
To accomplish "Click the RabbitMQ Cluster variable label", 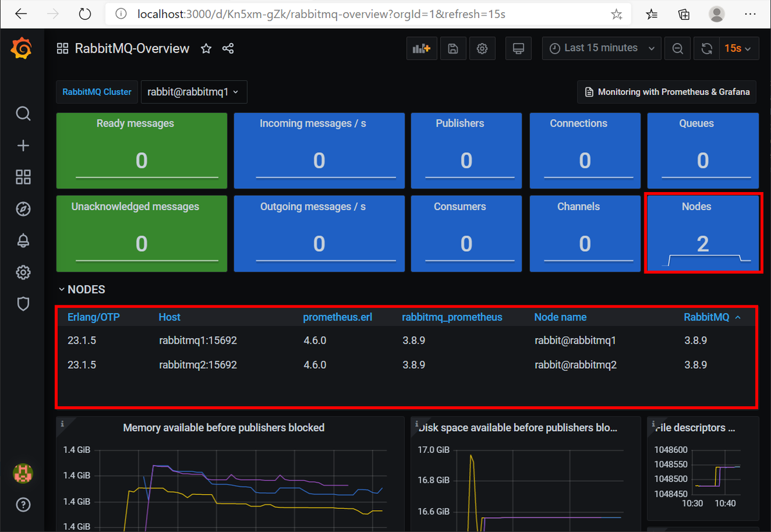I will [x=97, y=92].
